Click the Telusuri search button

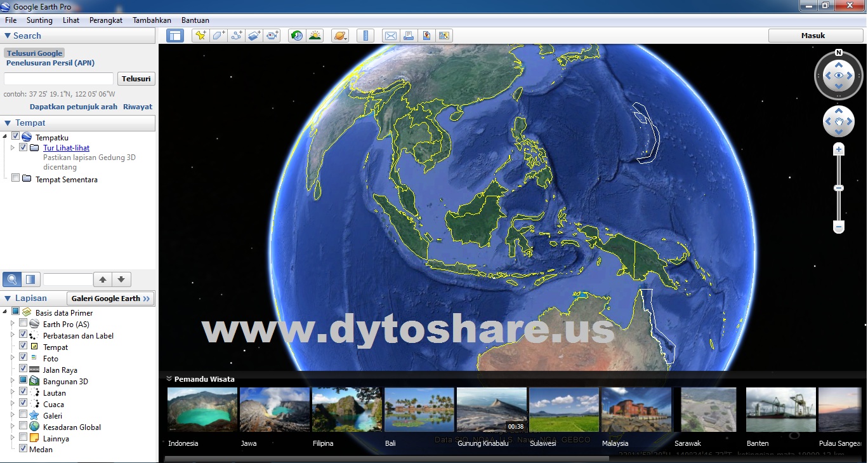[136, 79]
